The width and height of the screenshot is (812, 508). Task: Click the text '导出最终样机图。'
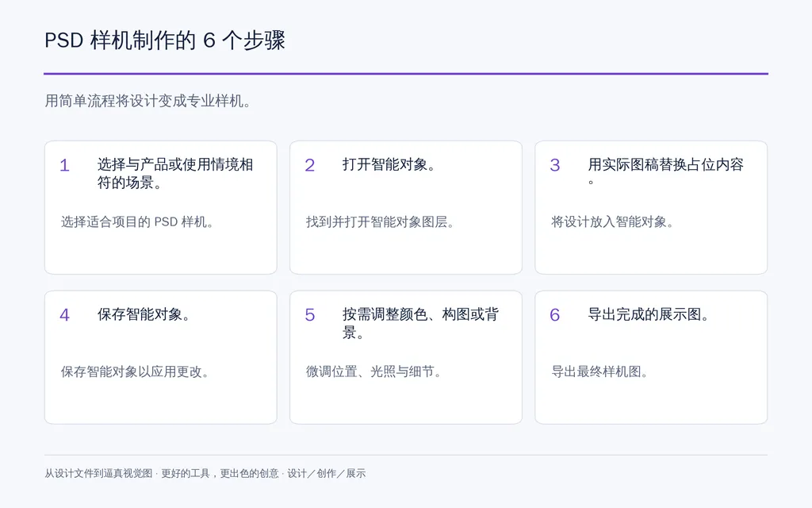[599, 371]
